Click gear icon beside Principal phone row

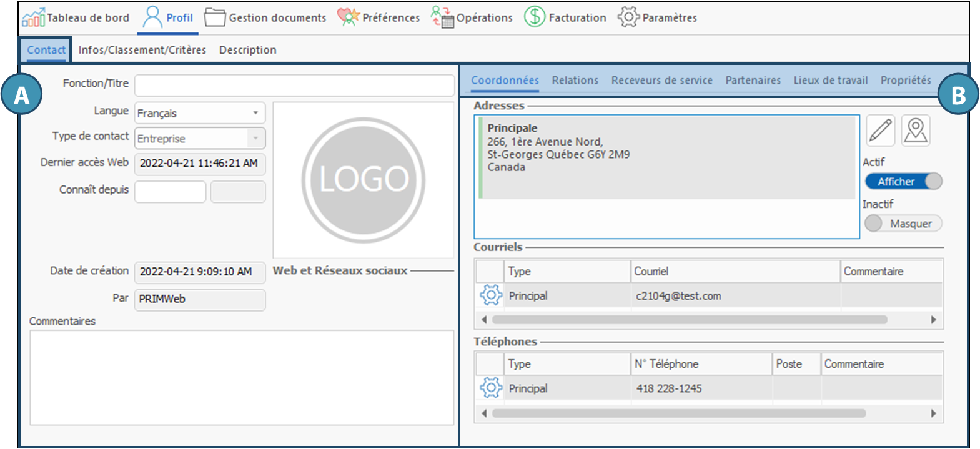491,388
